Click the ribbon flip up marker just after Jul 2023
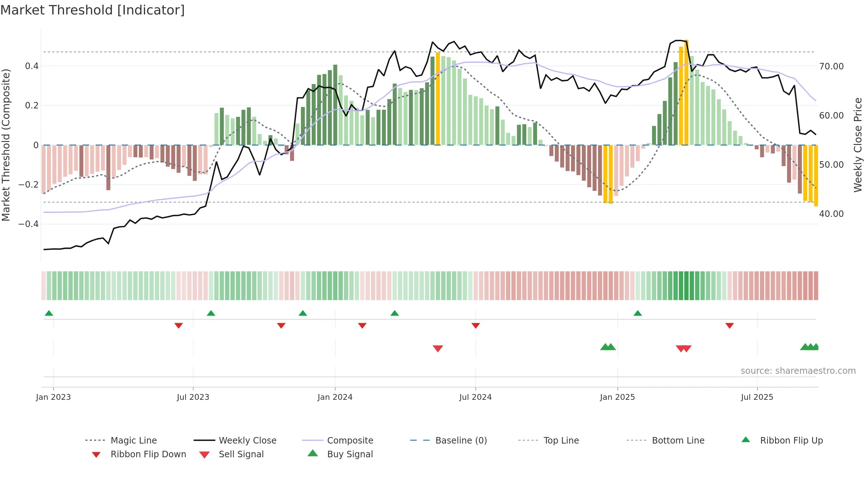868x488 pixels. (211, 313)
